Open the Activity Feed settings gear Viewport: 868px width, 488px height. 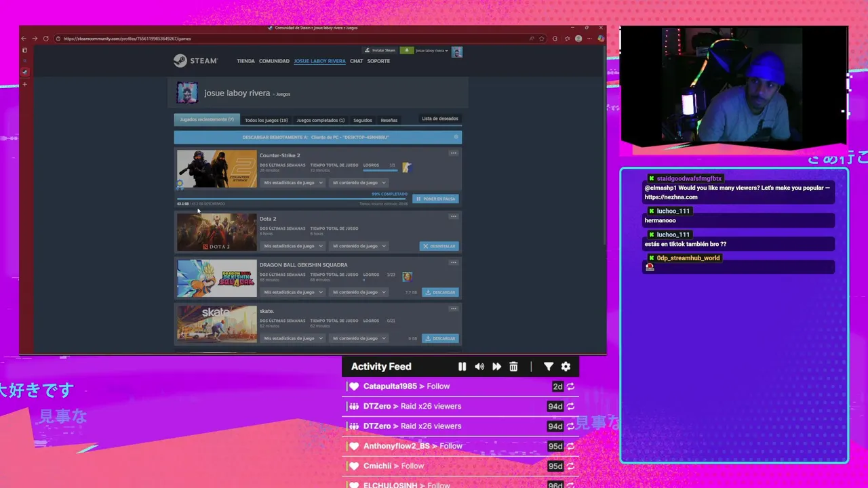[x=566, y=367]
